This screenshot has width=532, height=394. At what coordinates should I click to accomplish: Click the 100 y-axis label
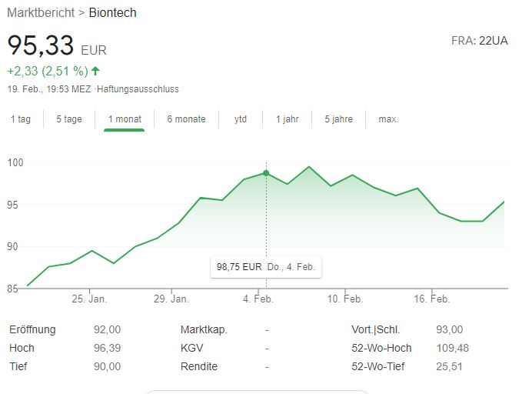click(x=15, y=162)
